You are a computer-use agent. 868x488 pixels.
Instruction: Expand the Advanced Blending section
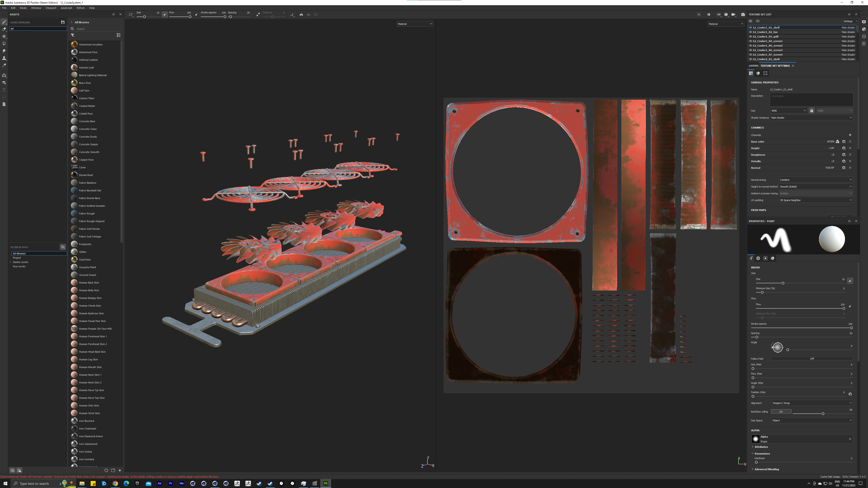click(x=766, y=469)
